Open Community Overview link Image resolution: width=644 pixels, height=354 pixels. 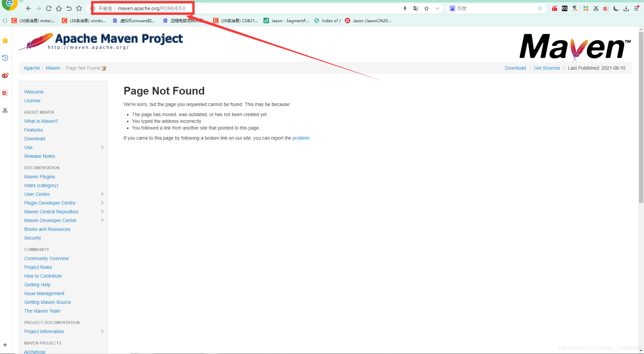(x=46, y=258)
